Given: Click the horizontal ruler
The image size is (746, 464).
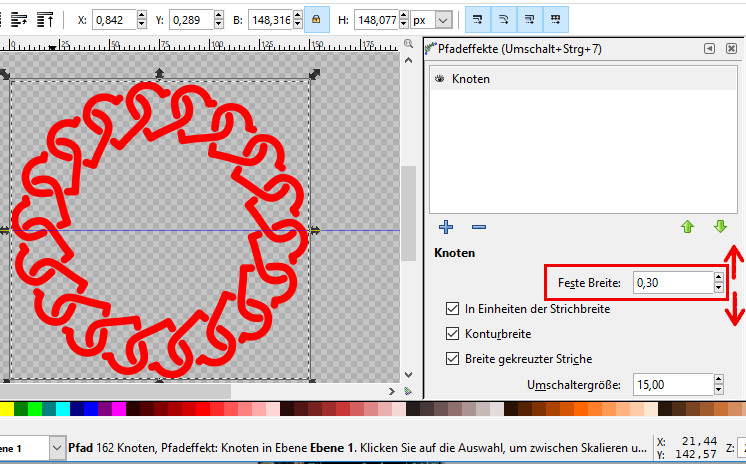Looking at the screenshot, I should pos(200,46).
